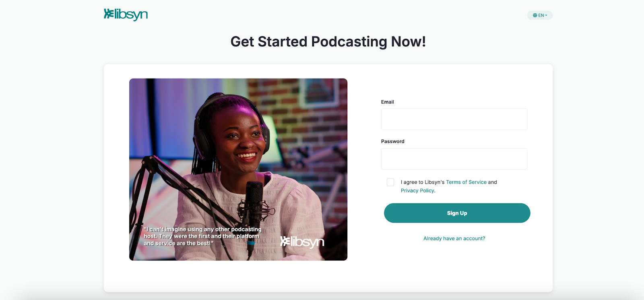644x300 pixels.
Task: Click the Sign Up button
Action: coord(457,213)
